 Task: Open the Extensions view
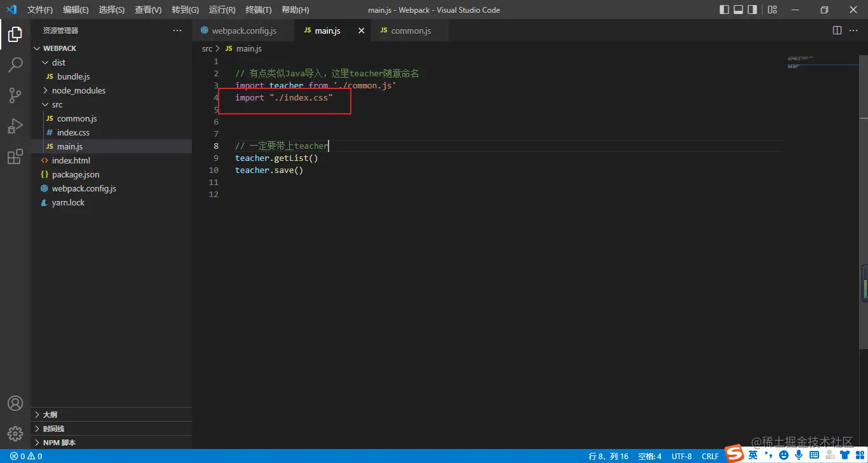(15, 156)
